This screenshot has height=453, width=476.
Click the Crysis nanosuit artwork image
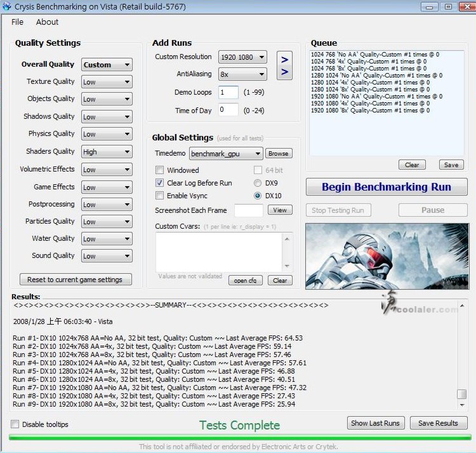[x=387, y=256]
